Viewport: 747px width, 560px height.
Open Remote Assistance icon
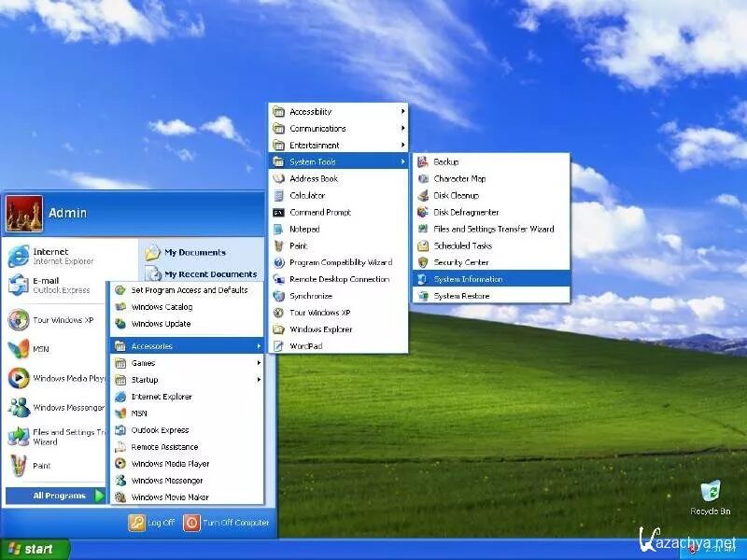point(120,447)
